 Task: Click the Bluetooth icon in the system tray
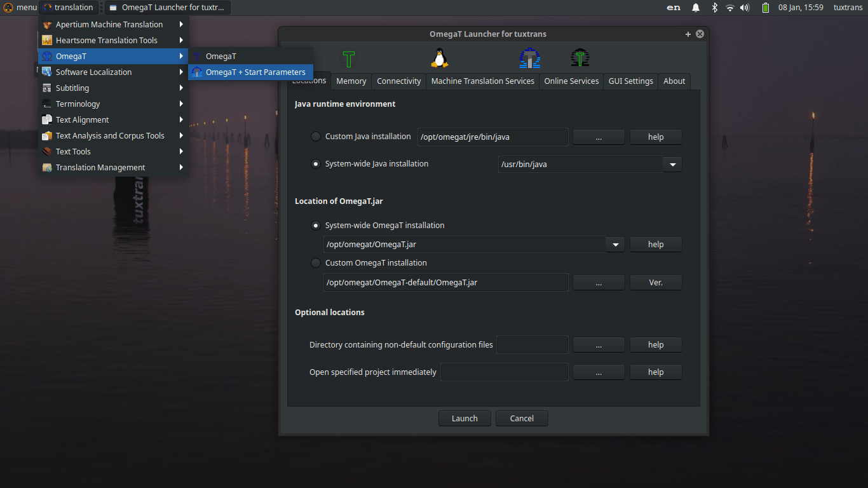714,8
